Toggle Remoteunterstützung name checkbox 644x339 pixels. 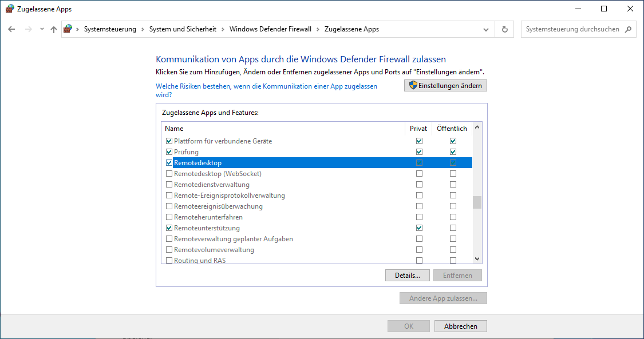(169, 228)
